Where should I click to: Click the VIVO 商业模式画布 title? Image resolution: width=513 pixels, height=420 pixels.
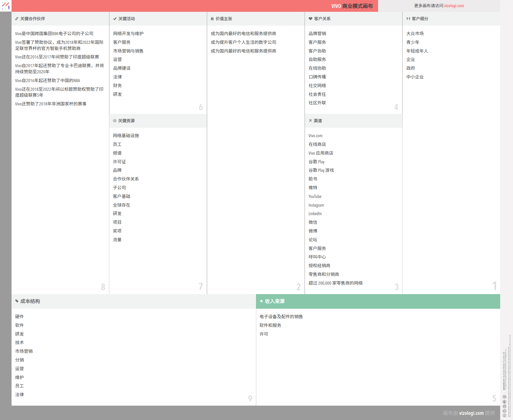(352, 6)
